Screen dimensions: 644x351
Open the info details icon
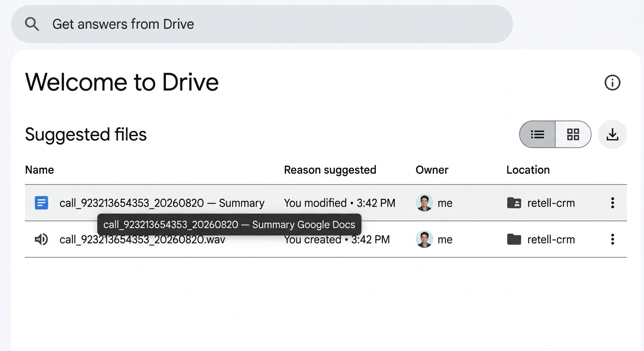click(x=612, y=83)
